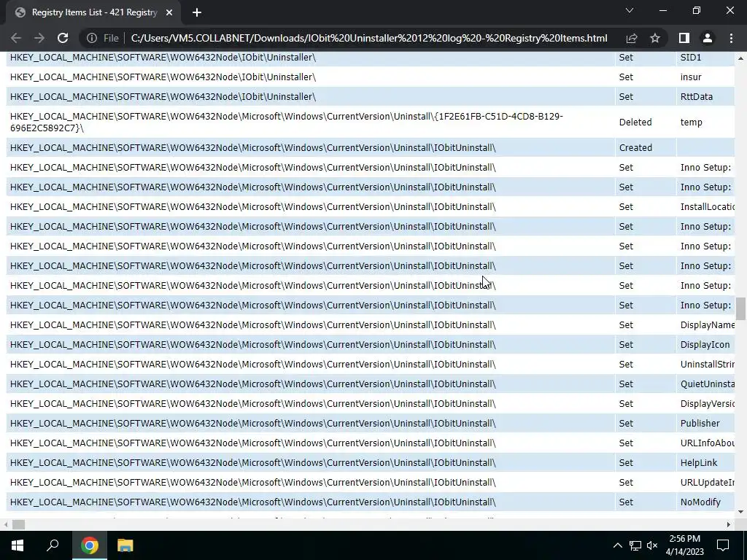Click the browser back arrow

click(x=16, y=38)
